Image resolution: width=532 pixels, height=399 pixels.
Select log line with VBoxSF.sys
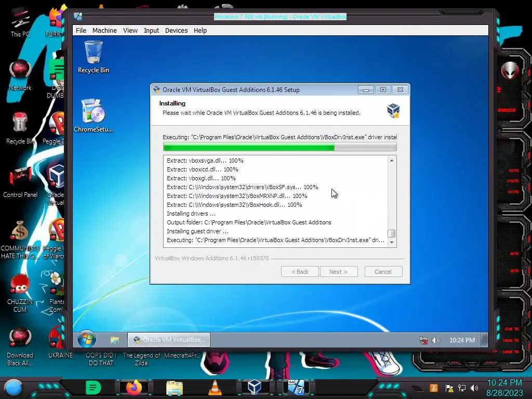[x=242, y=187]
